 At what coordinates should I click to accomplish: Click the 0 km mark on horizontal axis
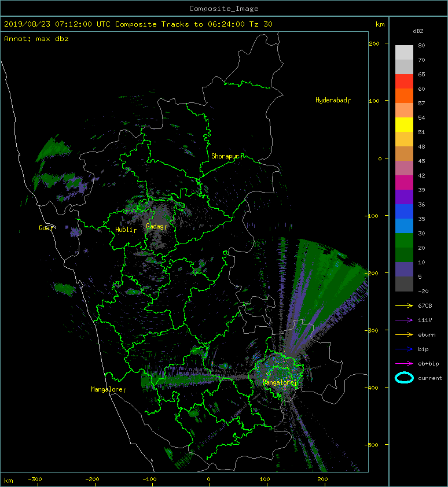[209, 479]
